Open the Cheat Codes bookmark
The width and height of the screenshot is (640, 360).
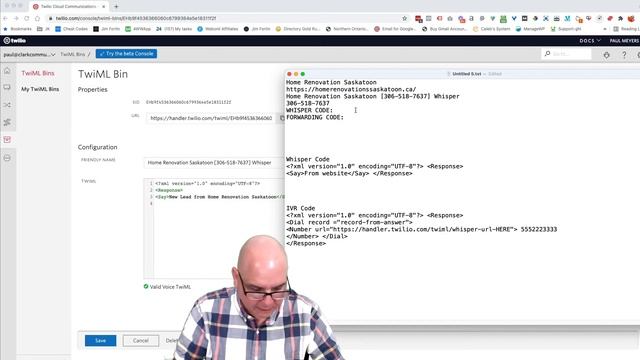71,29
